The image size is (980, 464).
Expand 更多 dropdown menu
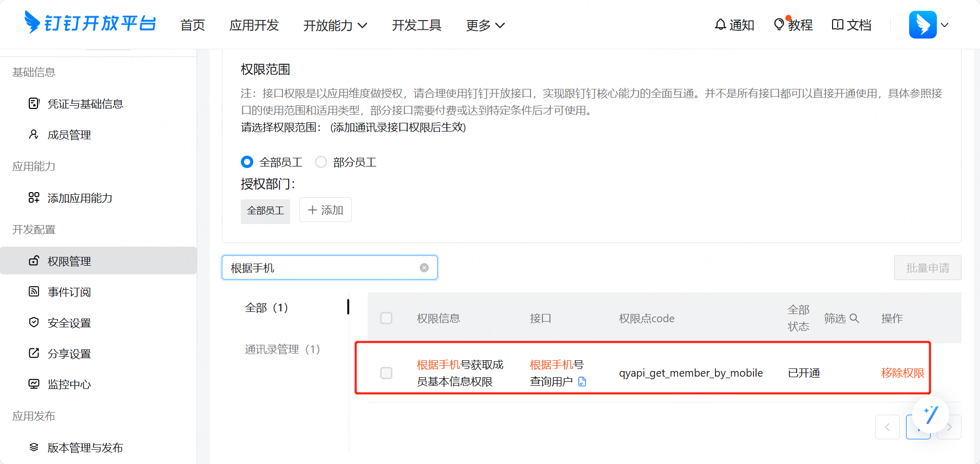click(485, 25)
